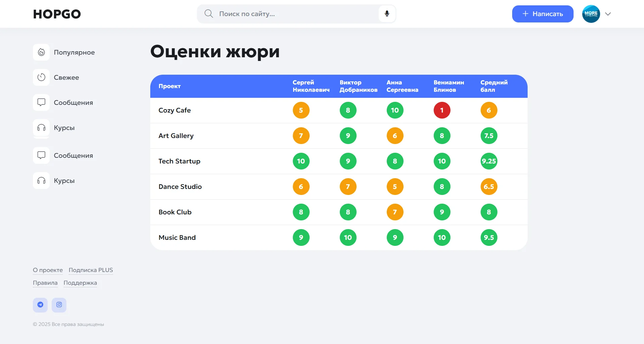Click the MORE THEME profile avatar
Viewport: 644px width, 344px height.
click(x=591, y=14)
